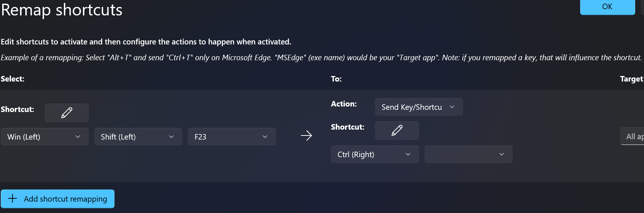The width and height of the screenshot is (644, 213).
Task: Click the To: column header
Action: pyautogui.click(x=336, y=79)
